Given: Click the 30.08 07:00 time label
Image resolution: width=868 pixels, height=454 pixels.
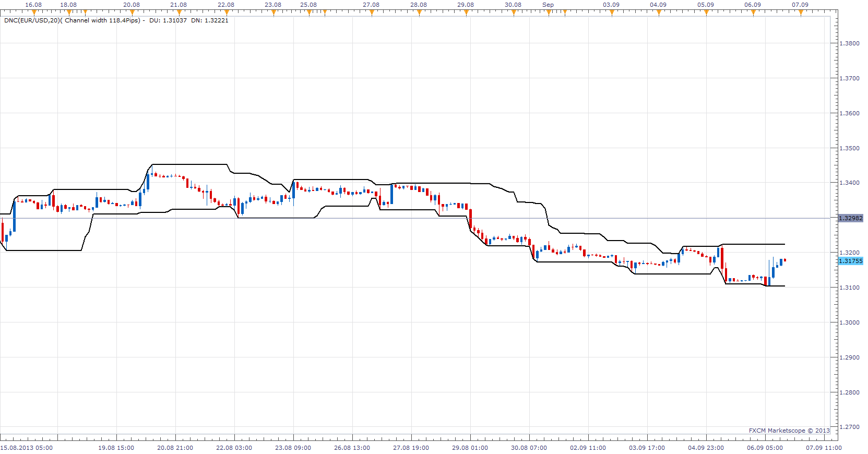Looking at the screenshot, I should (529, 448).
